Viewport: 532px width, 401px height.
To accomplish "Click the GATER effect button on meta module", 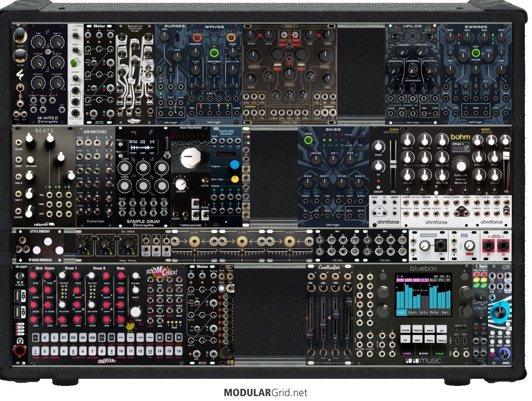I will coord(507,341).
